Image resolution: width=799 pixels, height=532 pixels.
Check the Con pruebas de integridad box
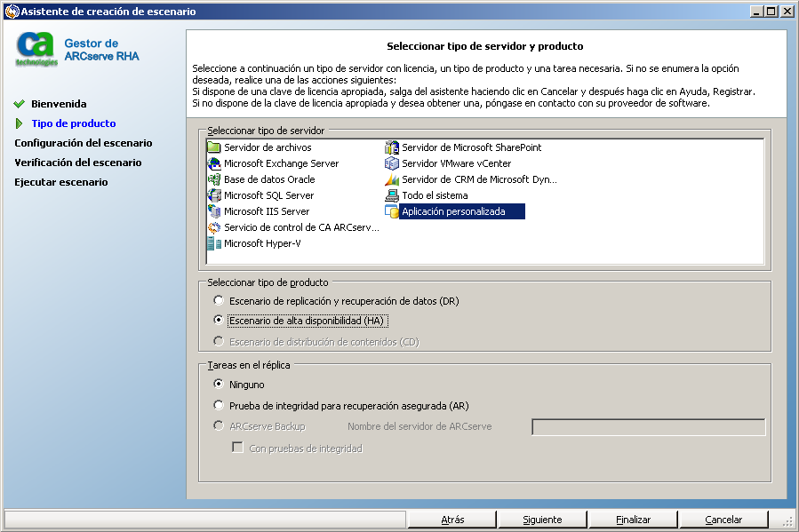(237, 448)
